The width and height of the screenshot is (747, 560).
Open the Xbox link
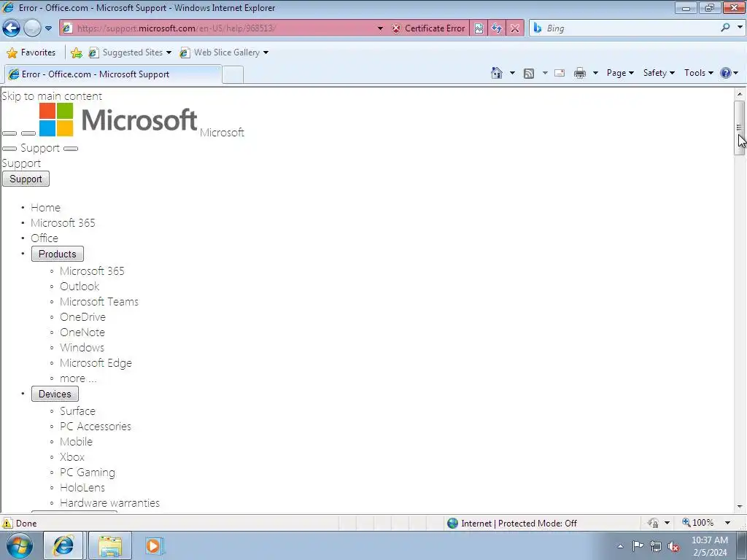tap(72, 457)
